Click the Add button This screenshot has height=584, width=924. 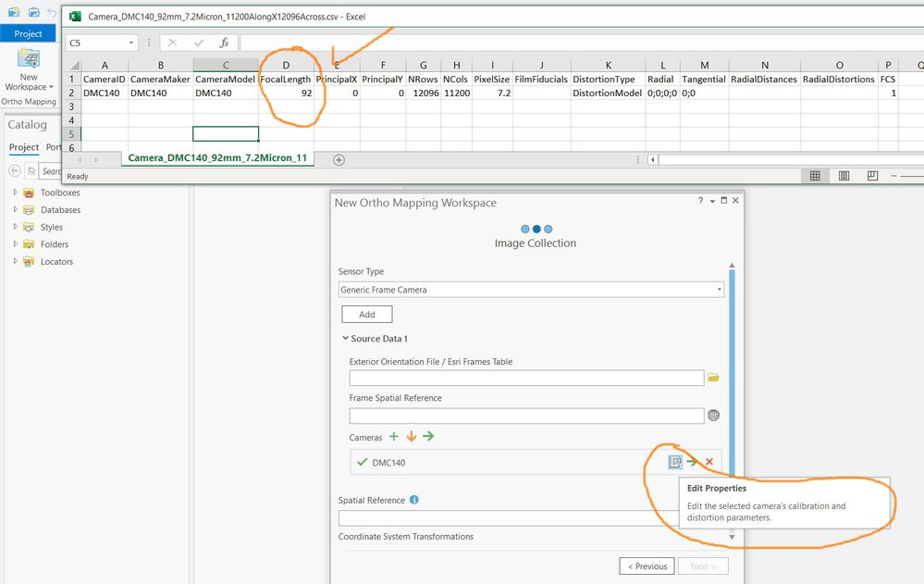pyautogui.click(x=367, y=315)
